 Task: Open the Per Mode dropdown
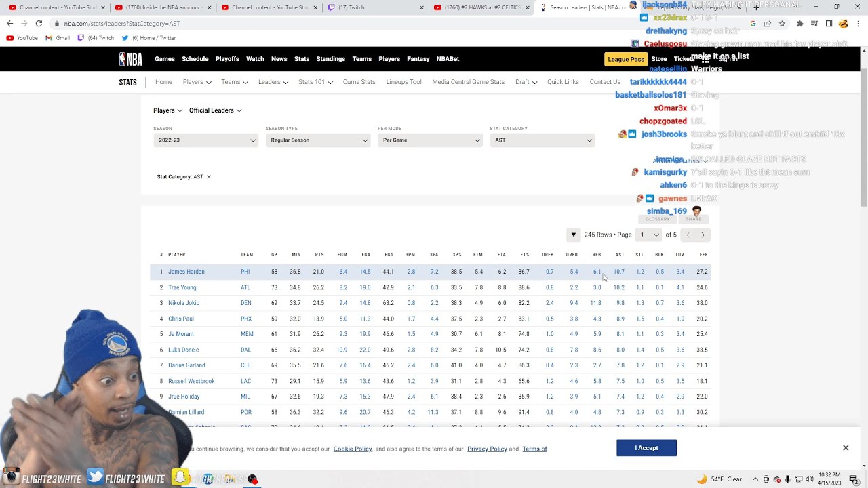tap(430, 140)
